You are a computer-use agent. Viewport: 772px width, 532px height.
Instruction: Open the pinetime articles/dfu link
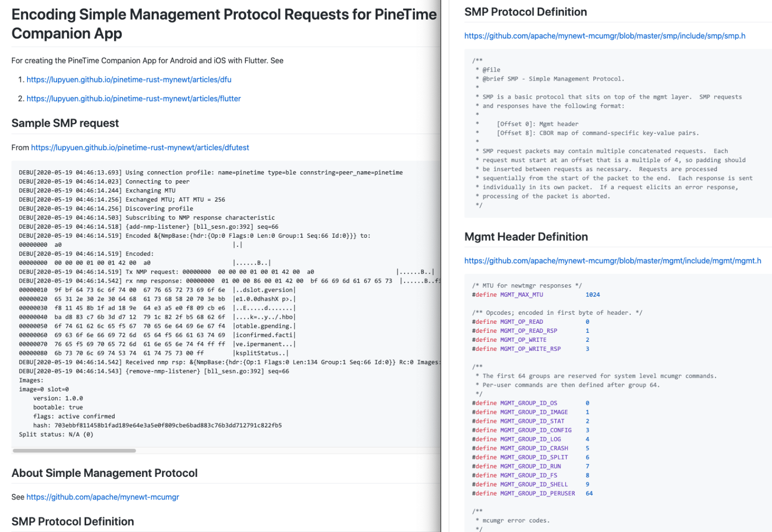point(129,80)
